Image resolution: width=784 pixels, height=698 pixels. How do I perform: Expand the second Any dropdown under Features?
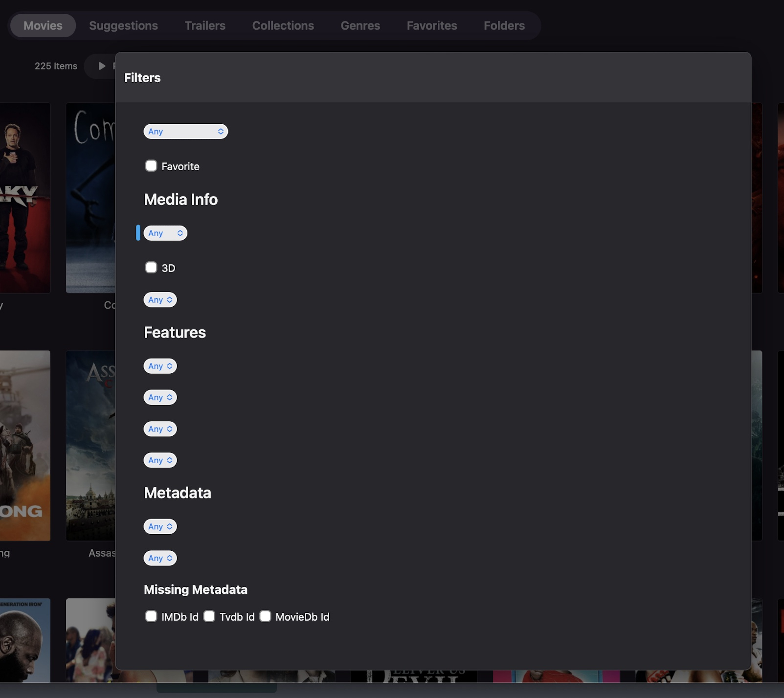(x=160, y=397)
